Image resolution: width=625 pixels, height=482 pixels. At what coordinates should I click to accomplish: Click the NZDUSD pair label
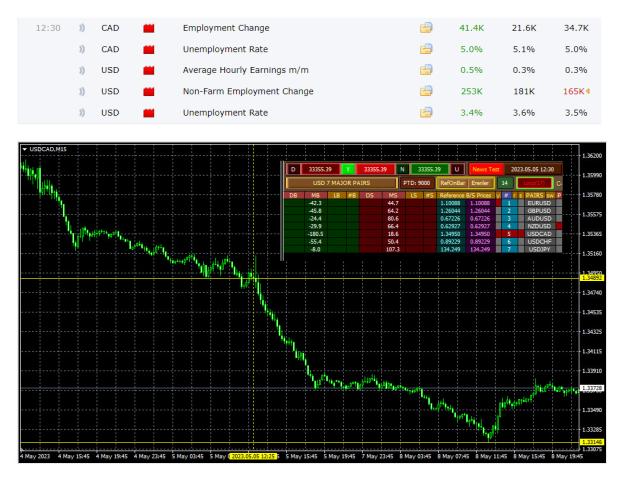point(539,226)
